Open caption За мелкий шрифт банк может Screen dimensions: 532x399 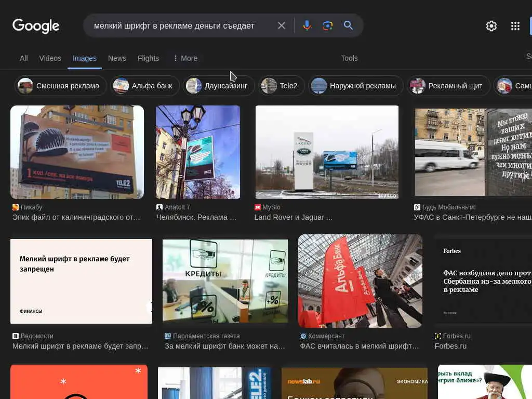click(x=224, y=346)
